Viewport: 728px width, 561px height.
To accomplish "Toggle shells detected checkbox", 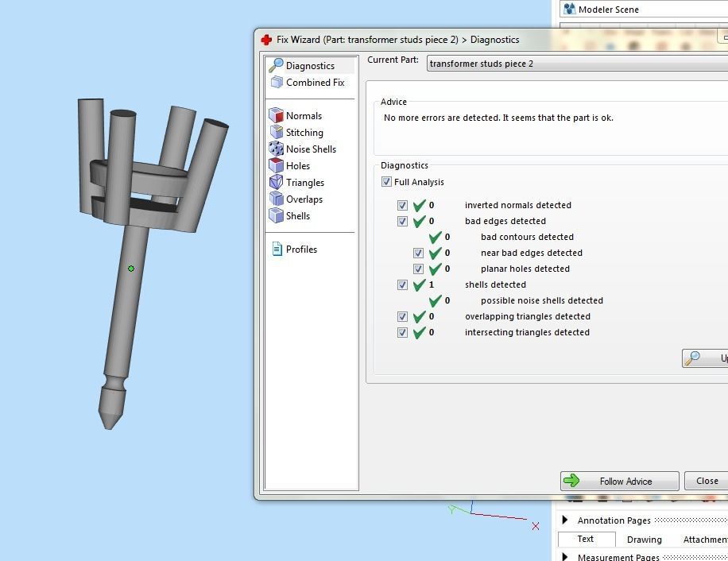I will (x=402, y=285).
